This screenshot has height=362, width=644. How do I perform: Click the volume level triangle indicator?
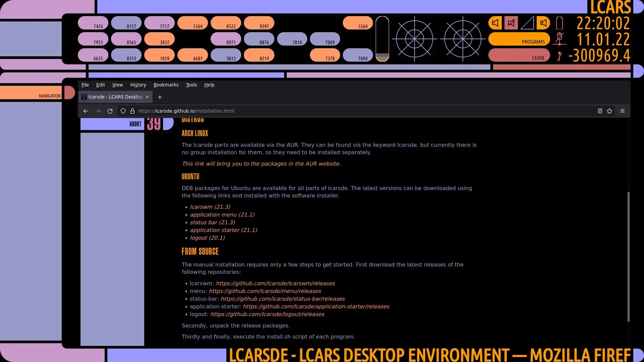click(x=528, y=23)
